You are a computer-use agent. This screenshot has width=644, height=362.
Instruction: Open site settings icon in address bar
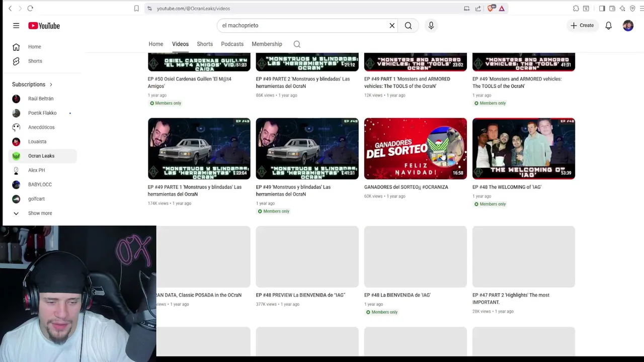[149, 9]
